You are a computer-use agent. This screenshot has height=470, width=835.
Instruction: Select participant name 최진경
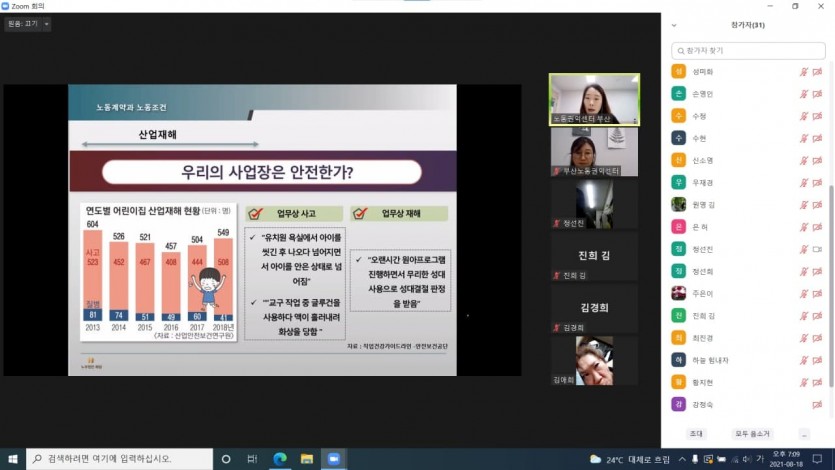[702, 339]
